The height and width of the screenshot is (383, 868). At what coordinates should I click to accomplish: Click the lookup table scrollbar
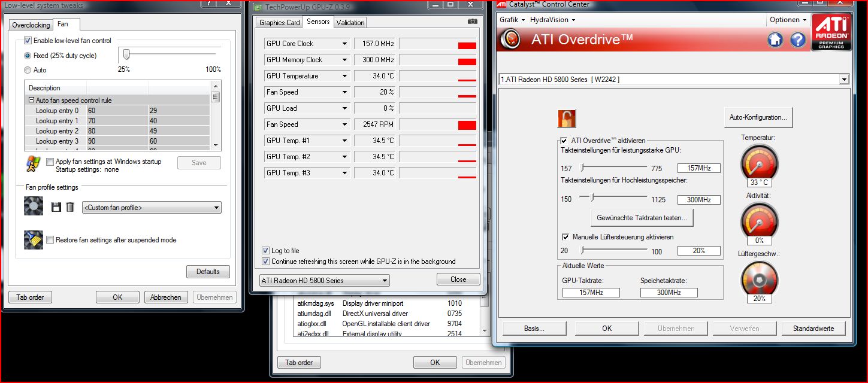point(215,115)
